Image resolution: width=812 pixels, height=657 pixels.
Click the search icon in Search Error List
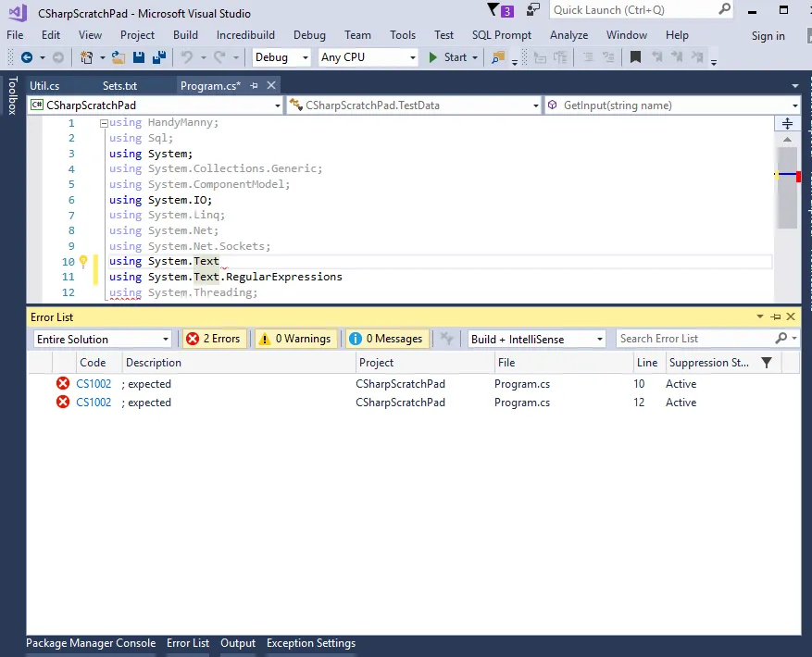point(781,339)
